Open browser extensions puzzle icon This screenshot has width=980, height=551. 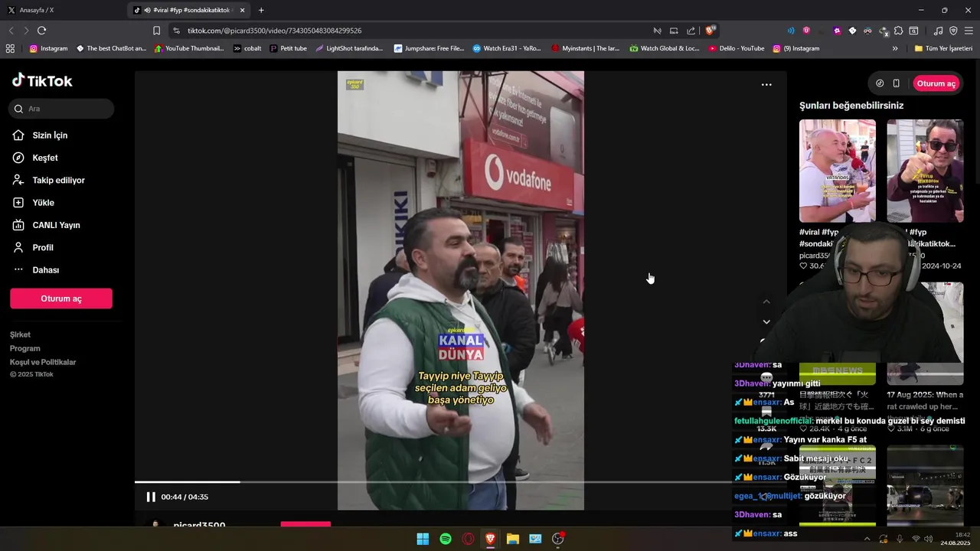(x=899, y=31)
